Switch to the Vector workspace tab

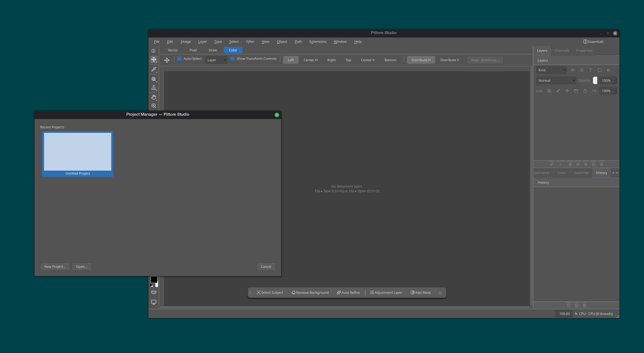click(x=173, y=50)
